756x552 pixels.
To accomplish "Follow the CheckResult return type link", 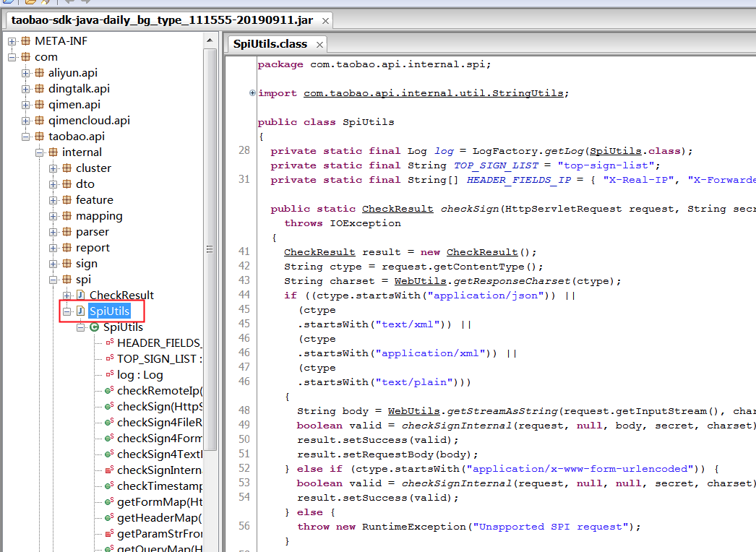I will click(398, 209).
